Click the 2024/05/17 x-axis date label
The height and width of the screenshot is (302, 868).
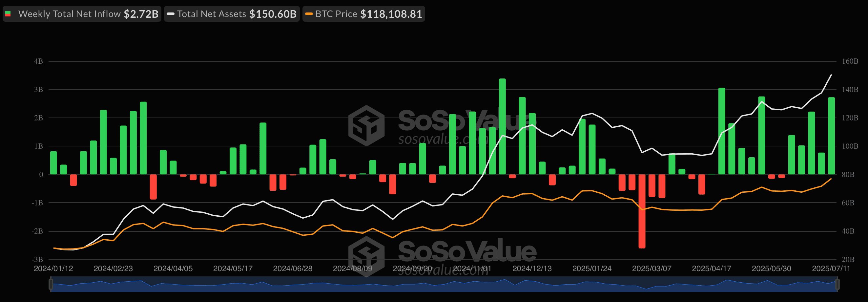(233, 269)
